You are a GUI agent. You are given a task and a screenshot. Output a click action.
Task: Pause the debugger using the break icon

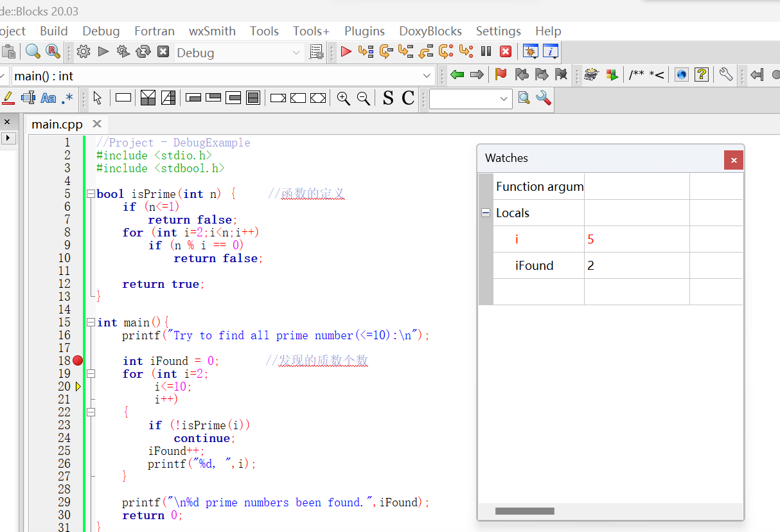pos(486,52)
